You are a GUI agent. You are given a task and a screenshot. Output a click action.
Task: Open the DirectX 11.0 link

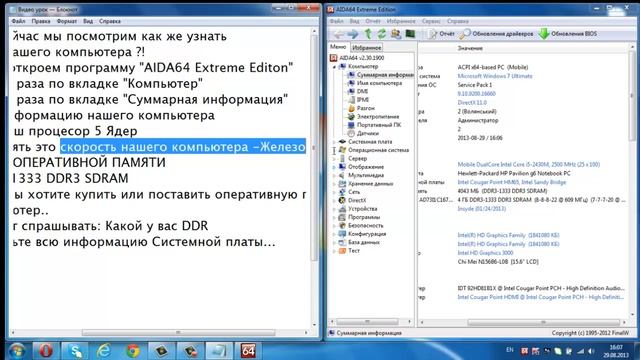[x=472, y=102]
